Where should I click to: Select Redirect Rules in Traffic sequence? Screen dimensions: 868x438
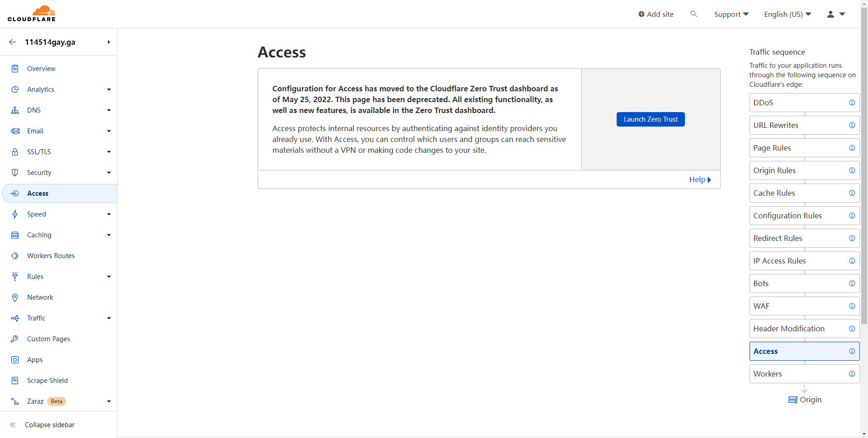804,238
